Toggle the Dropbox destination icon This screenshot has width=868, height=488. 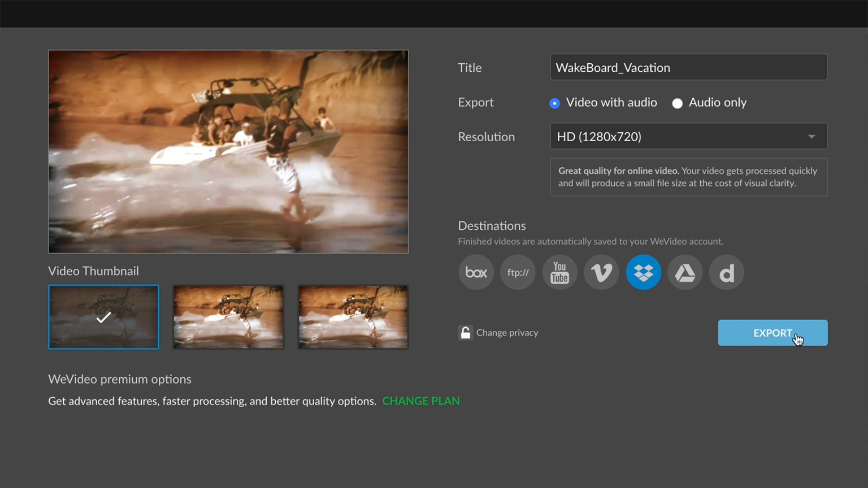pyautogui.click(x=643, y=272)
